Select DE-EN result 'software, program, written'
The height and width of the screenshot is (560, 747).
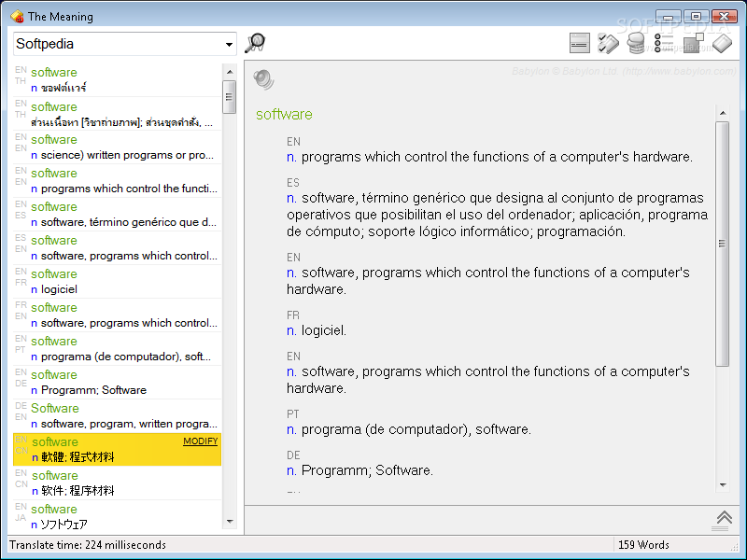coord(118,415)
